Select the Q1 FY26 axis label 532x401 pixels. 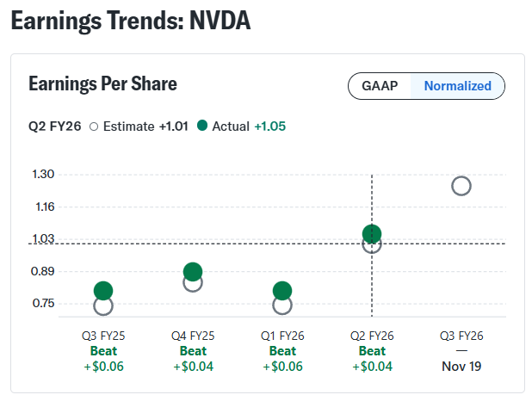(x=282, y=336)
